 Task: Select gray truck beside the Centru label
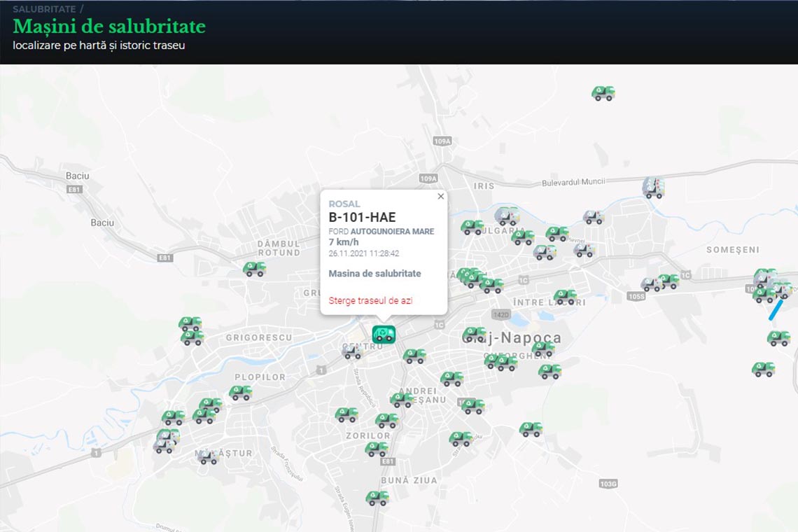[x=352, y=352]
